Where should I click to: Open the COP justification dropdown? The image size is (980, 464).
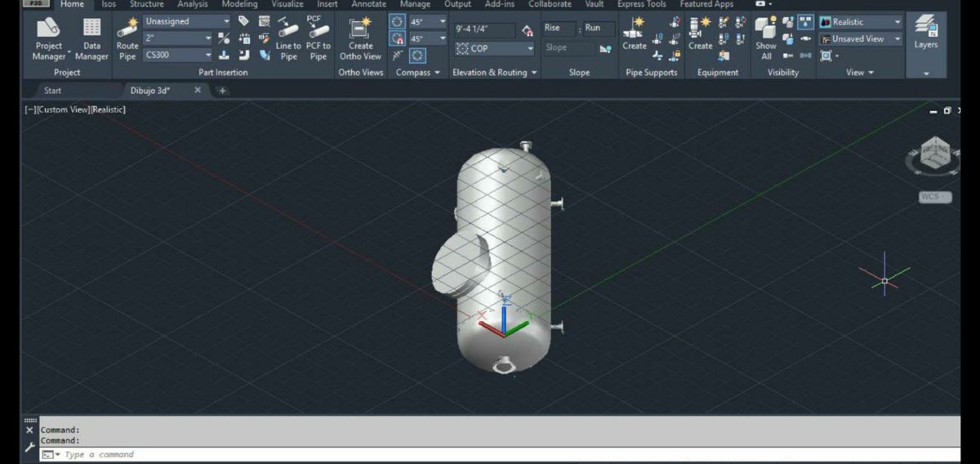[495, 48]
